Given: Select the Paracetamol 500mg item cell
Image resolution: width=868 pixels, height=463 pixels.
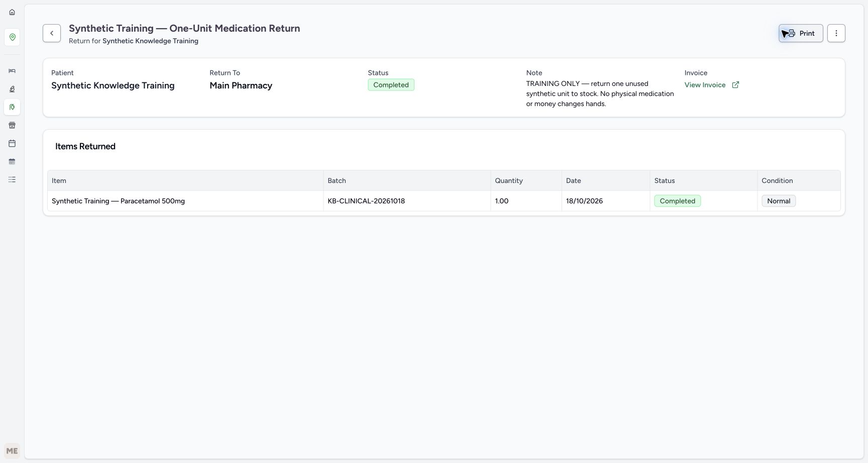Looking at the screenshot, I should [x=185, y=201].
